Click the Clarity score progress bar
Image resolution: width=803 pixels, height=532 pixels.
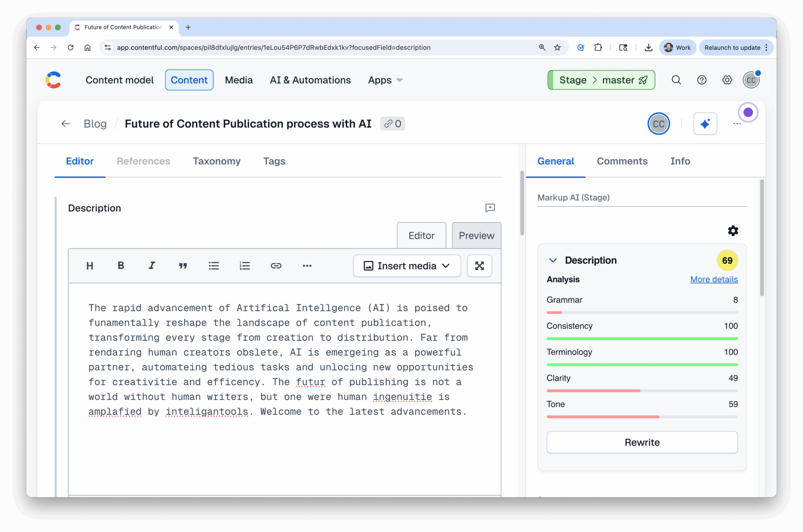point(642,391)
